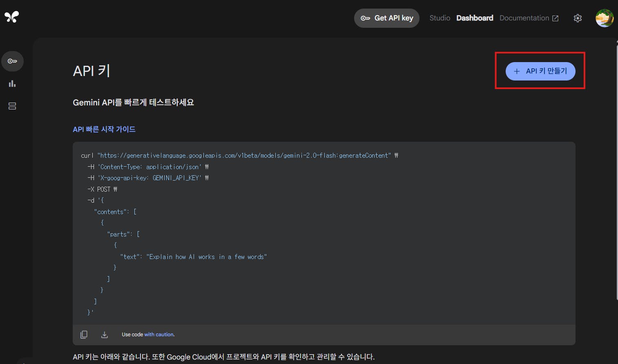
Task: Click the 'API 키' page heading
Action: pos(91,71)
